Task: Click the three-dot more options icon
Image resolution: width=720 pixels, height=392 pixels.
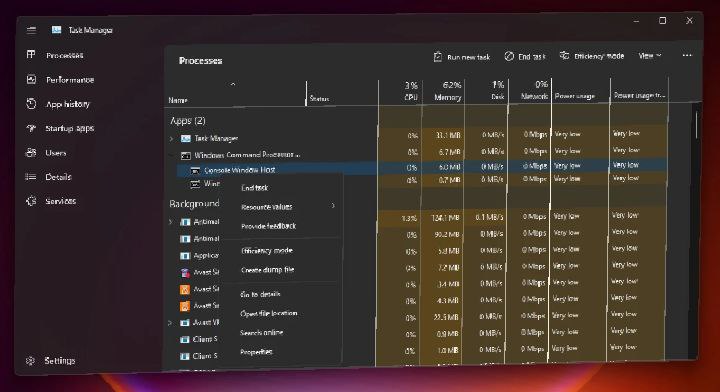Action: (686, 56)
